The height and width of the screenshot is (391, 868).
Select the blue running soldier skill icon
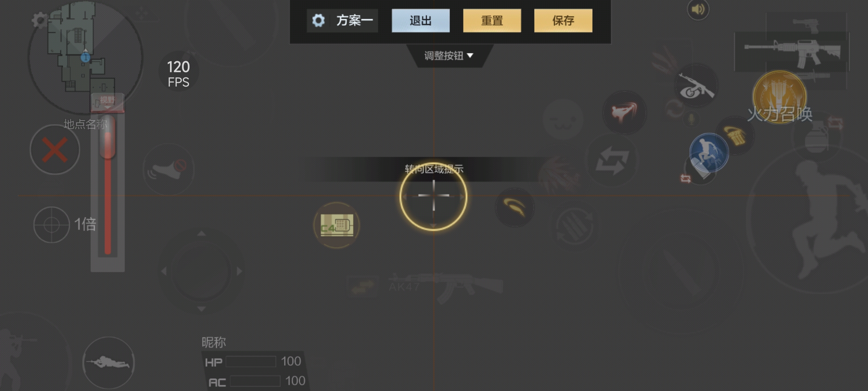pos(709,152)
